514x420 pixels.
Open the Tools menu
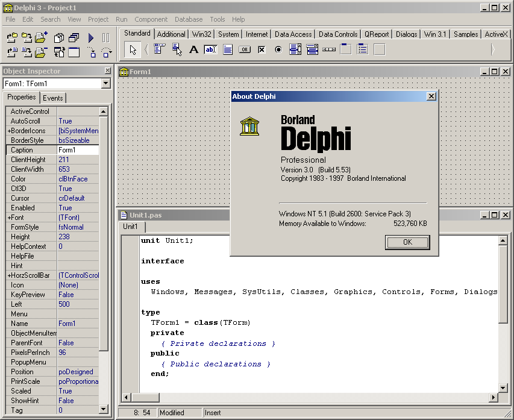click(218, 19)
